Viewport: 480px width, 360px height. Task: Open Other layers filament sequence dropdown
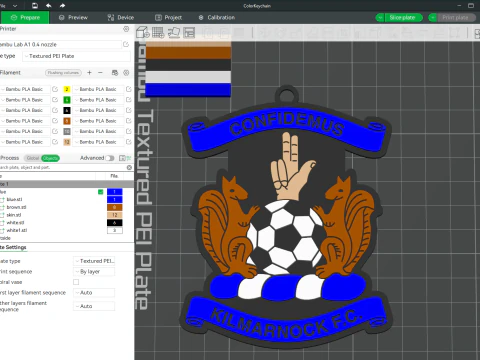[94, 306]
